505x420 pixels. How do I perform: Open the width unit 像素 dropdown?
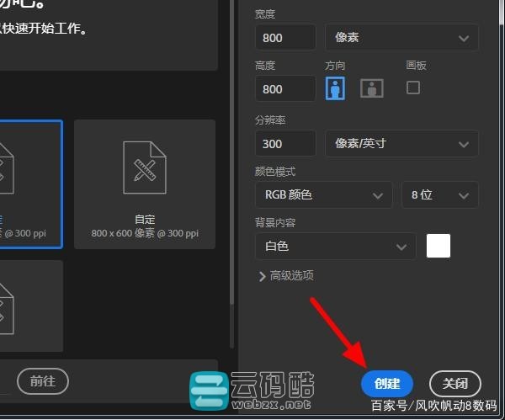click(x=401, y=38)
